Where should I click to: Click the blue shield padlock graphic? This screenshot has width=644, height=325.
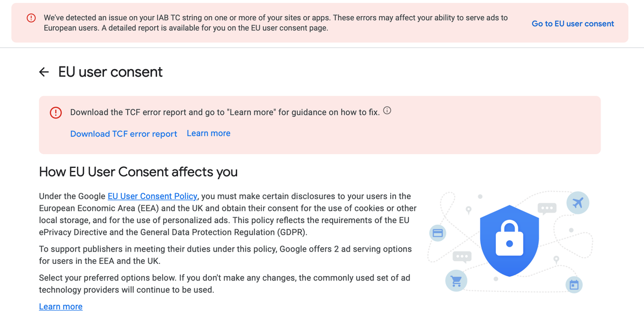tap(509, 240)
